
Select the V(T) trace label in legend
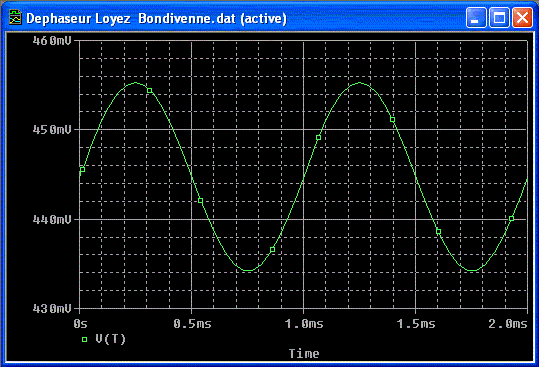point(111,339)
